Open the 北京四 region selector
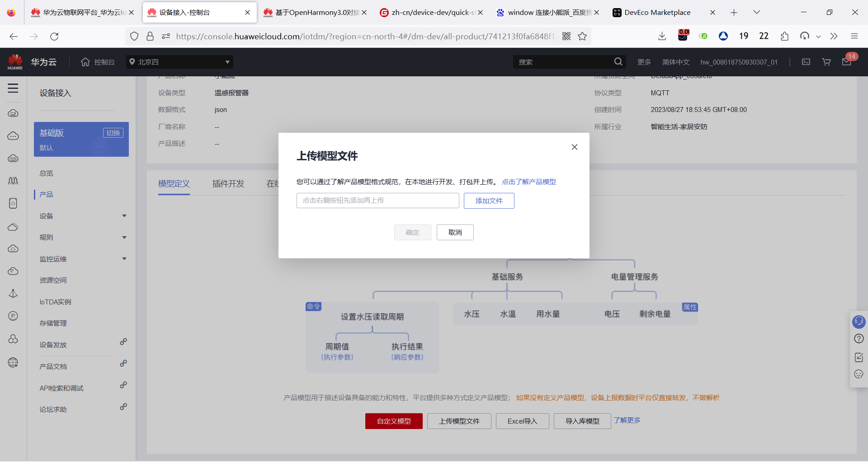The image size is (868, 462). coord(179,62)
